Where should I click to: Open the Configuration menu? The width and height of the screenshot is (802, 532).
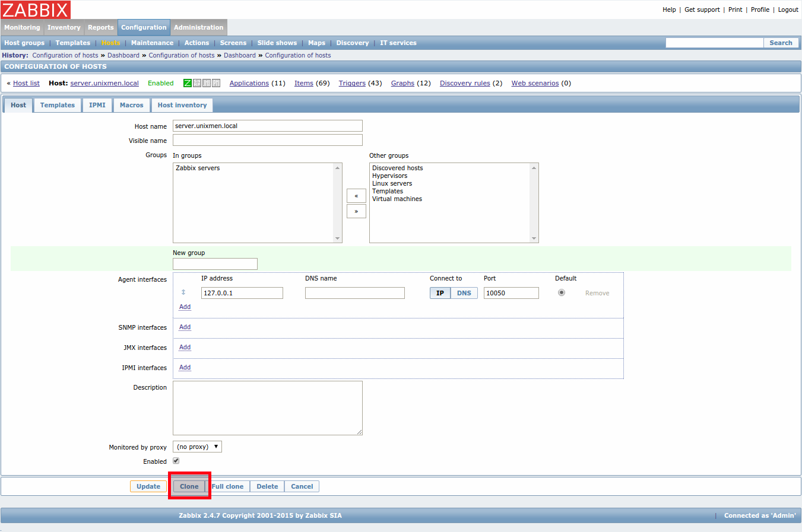tap(144, 27)
